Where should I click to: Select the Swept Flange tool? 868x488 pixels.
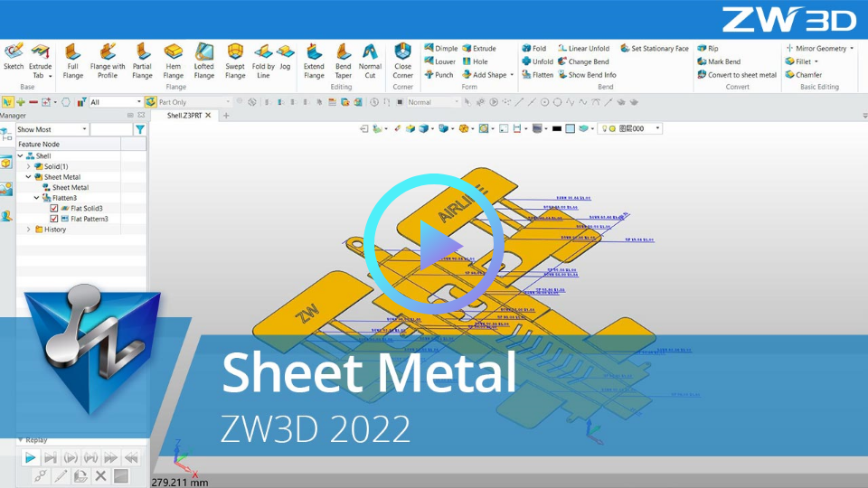(x=235, y=61)
